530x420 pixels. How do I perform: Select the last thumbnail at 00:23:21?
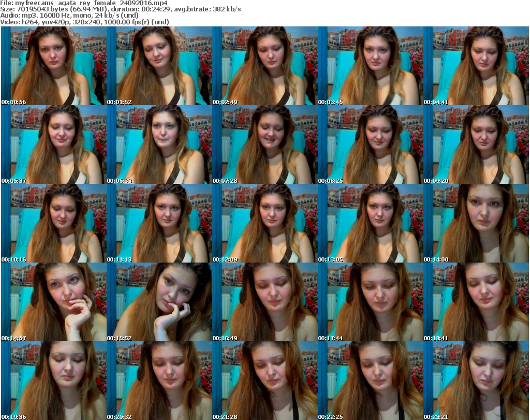476,381
